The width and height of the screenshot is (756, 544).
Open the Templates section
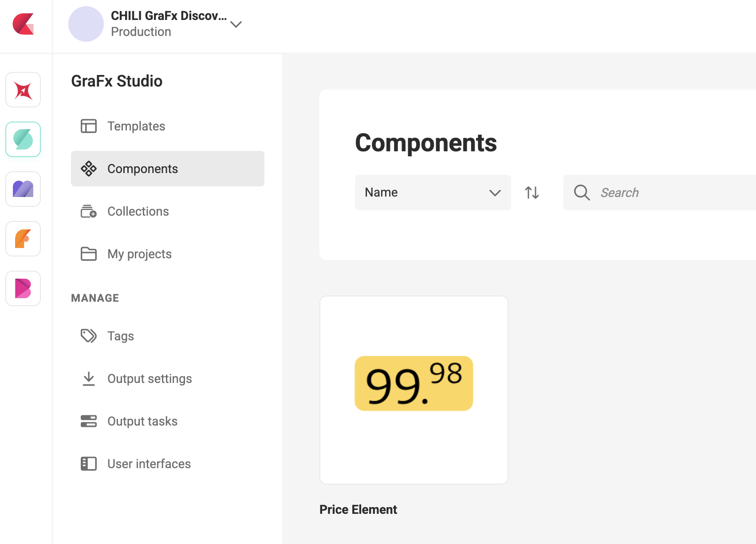click(136, 126)
